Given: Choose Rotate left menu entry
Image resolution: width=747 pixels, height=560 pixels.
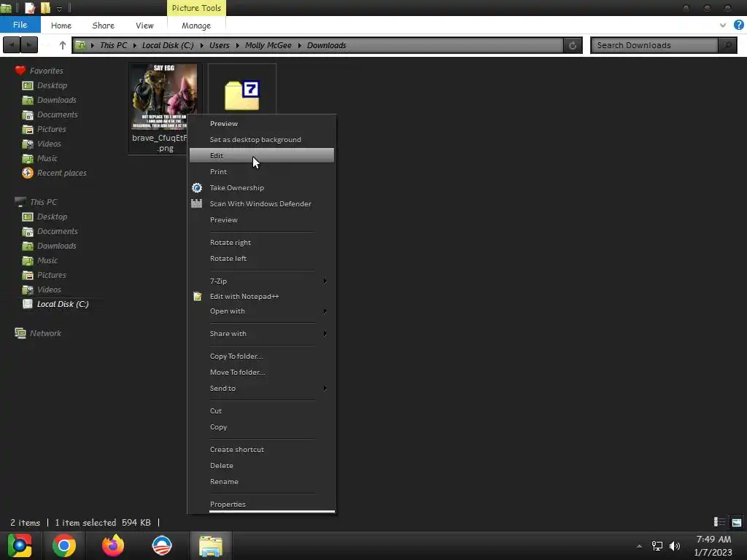Looking at the screenshot, I should click(x=228, y=258).
